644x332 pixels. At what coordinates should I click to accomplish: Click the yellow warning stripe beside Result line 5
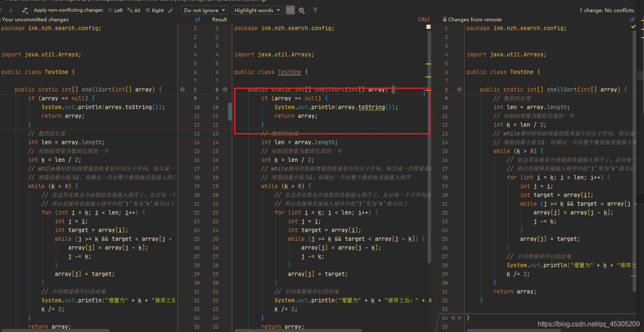(428, 64)
